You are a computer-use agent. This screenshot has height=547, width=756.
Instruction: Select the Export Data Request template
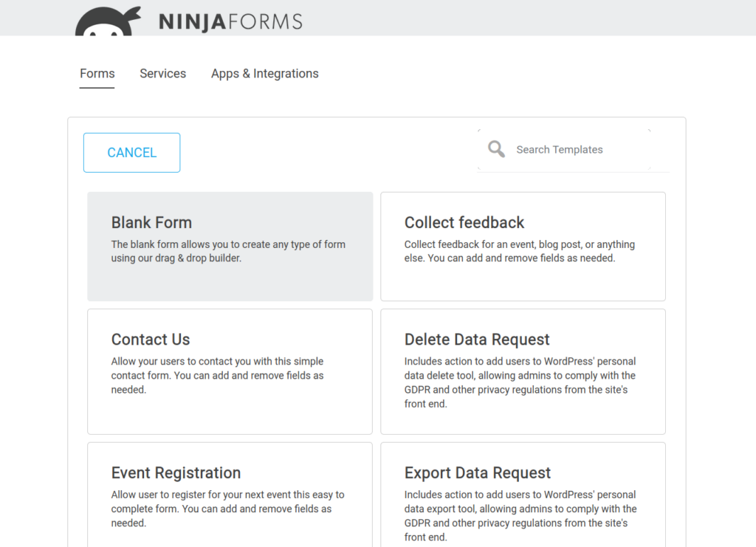coord(523,495)
